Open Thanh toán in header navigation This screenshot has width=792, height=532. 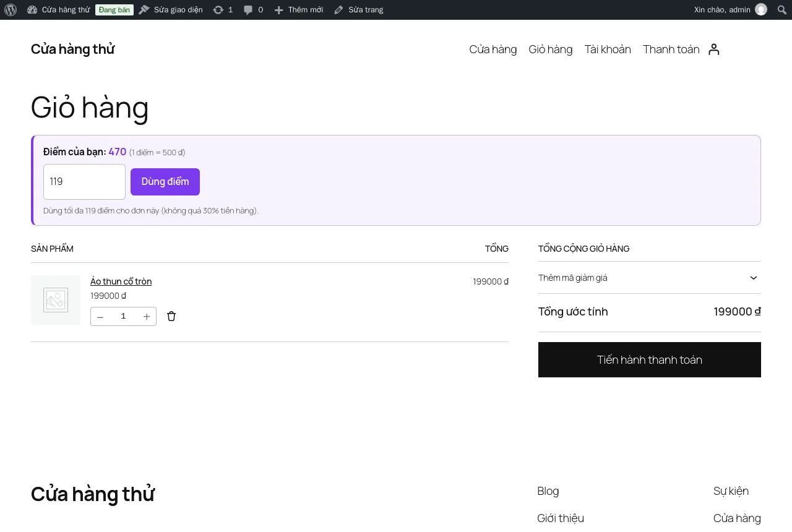pos(671,49)
